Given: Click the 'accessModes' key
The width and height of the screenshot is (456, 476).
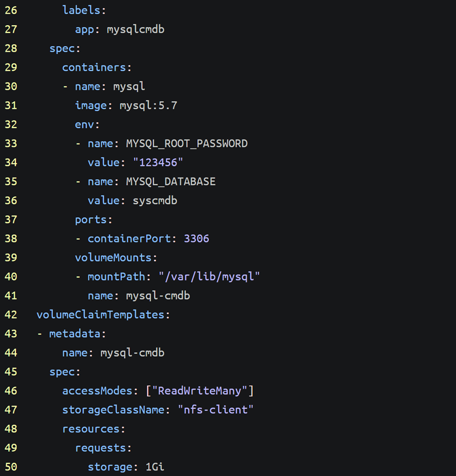Looking at the screenshot, I should click(x=97, y=391).
